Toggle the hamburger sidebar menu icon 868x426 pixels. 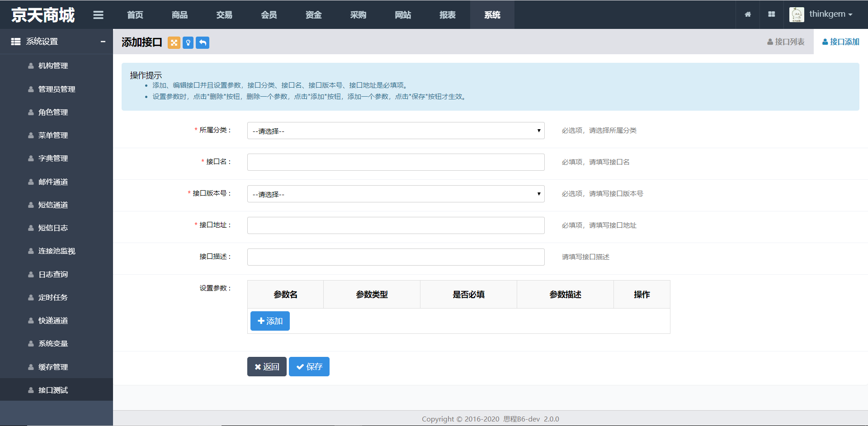[x=98, y=15]
